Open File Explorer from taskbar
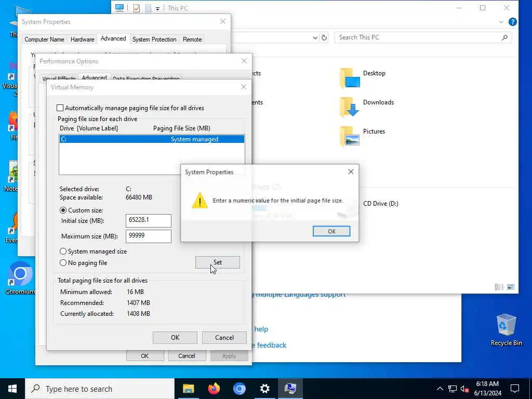 188,389
